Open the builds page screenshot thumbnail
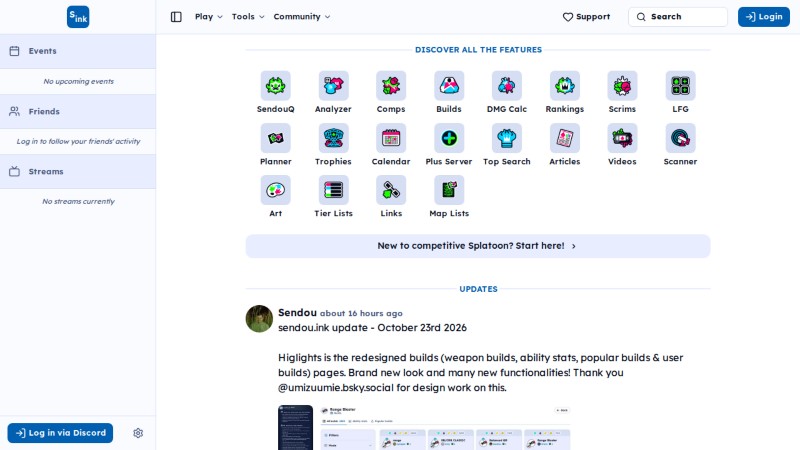 pos(424,428)
